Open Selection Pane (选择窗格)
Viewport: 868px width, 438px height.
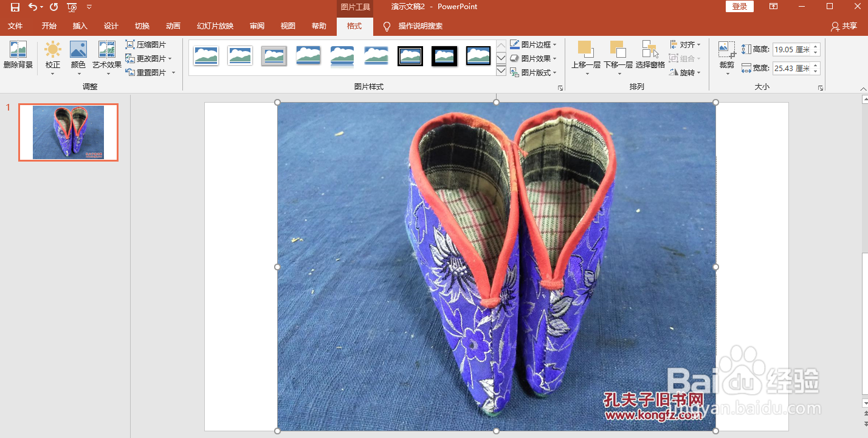(x=650, y=56)
